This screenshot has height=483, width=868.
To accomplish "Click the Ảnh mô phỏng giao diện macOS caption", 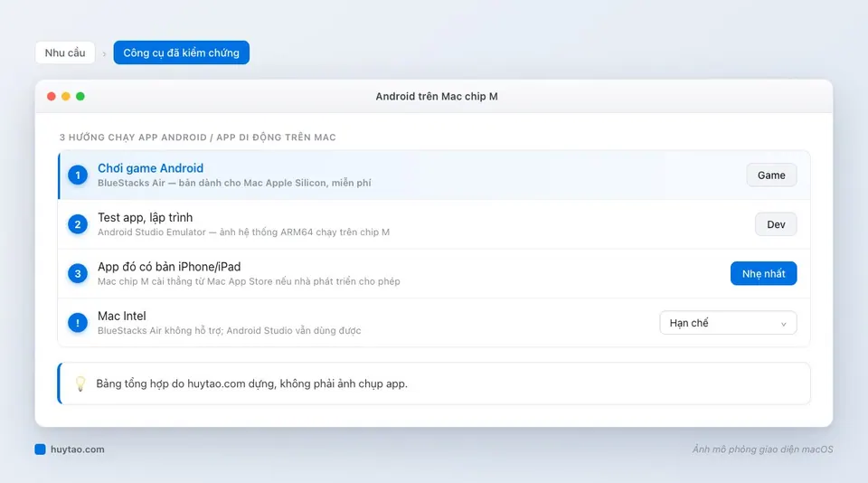I will click(x=762, y=450).
